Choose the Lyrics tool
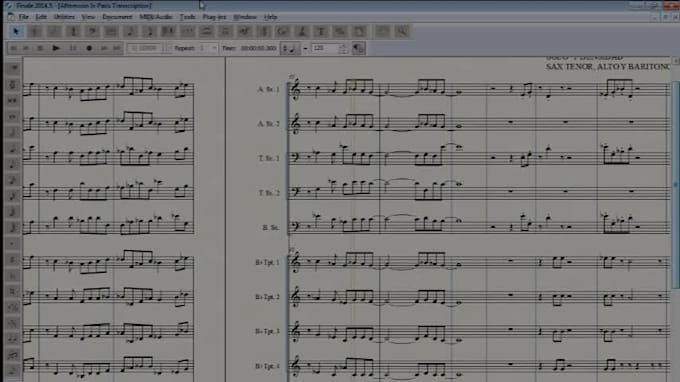This screenshot has height=382, width=680. pyautogui.click(x=302, y=32)
